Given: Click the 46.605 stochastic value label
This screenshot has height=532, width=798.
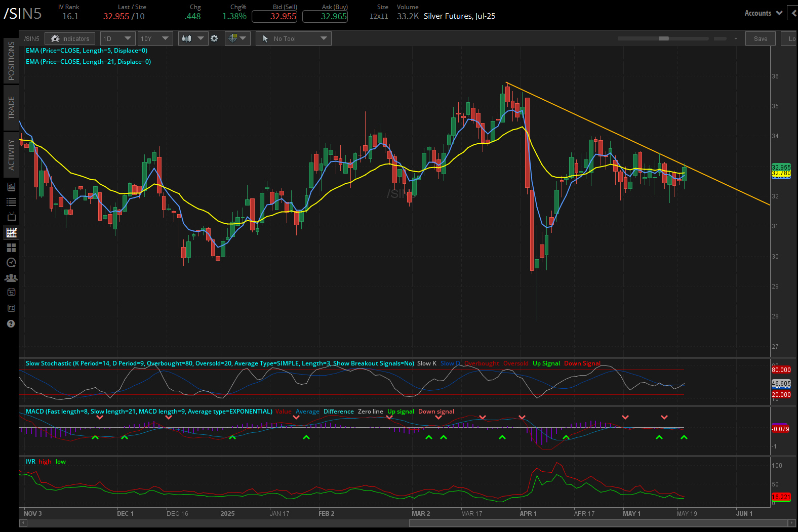Looking at the screenshot, I should (x=781, y=384).
